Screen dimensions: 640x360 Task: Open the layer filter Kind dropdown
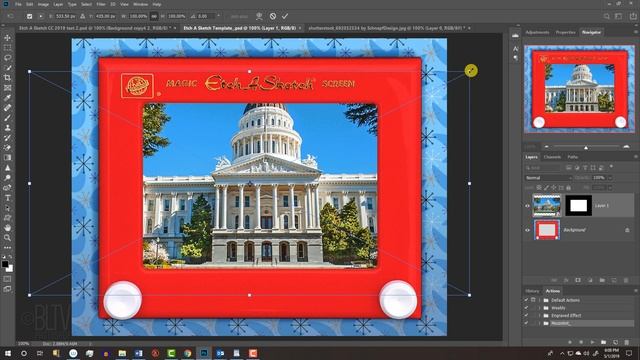(542, 168)
